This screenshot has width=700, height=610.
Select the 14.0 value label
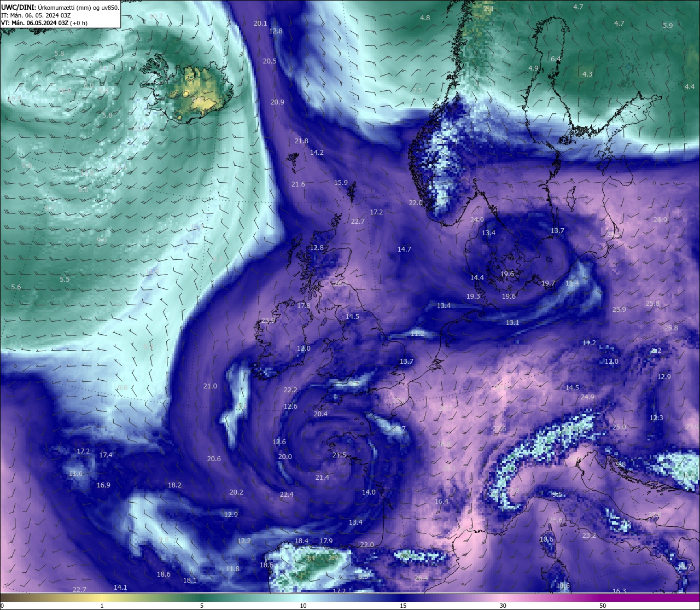coord(369,492)
